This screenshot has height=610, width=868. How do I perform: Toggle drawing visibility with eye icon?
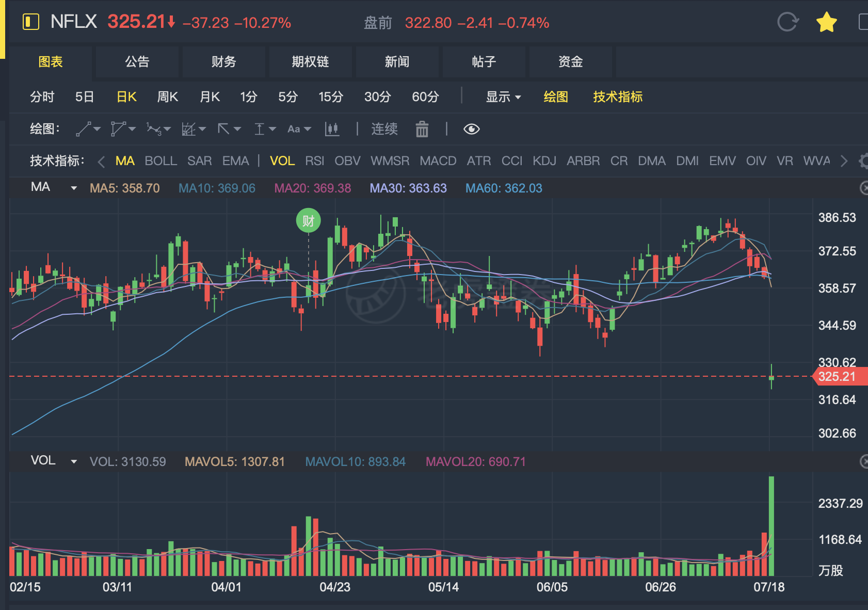tap(471, 129)
